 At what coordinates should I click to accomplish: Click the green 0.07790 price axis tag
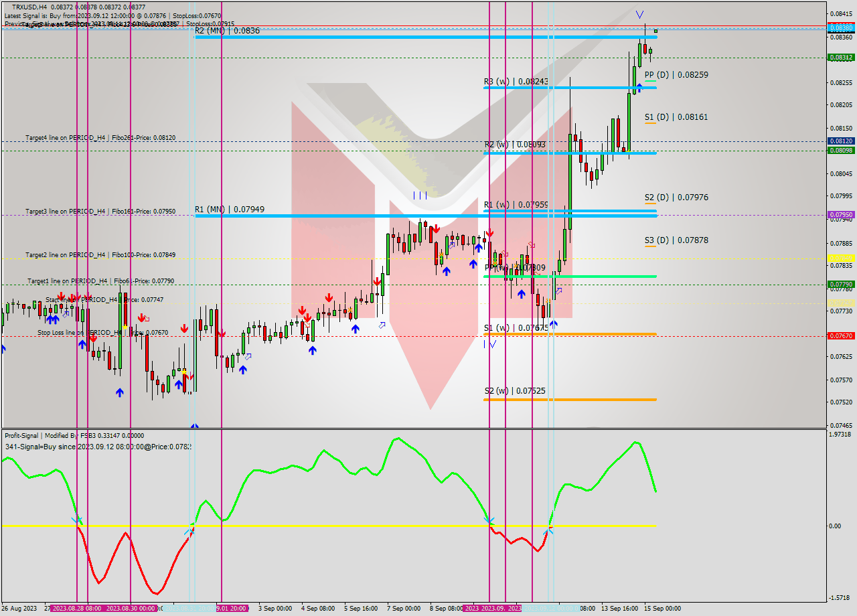(x=841, y=285)
